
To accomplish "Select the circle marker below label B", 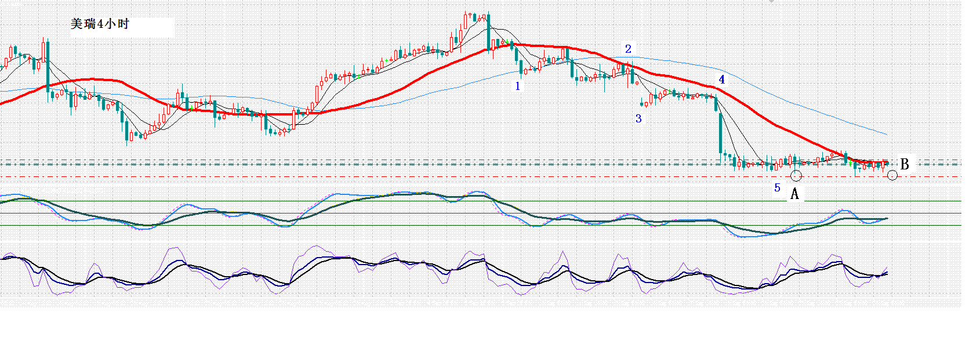I will click(892, 175).
